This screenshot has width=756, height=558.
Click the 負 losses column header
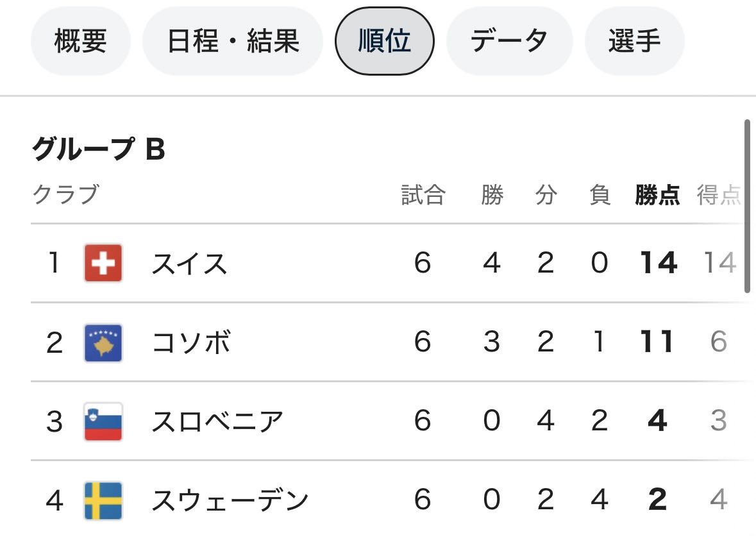pyautogui.click(x=600, y=195)
